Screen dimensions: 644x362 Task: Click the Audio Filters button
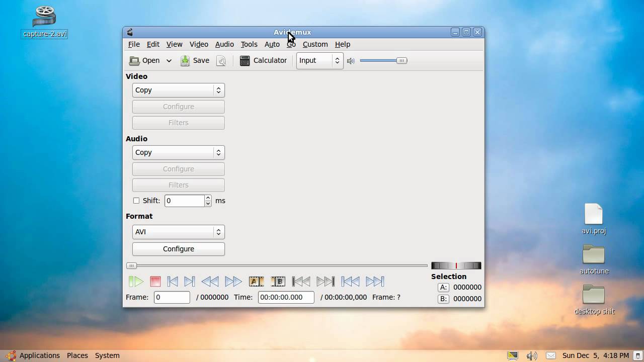pos(178,185)
